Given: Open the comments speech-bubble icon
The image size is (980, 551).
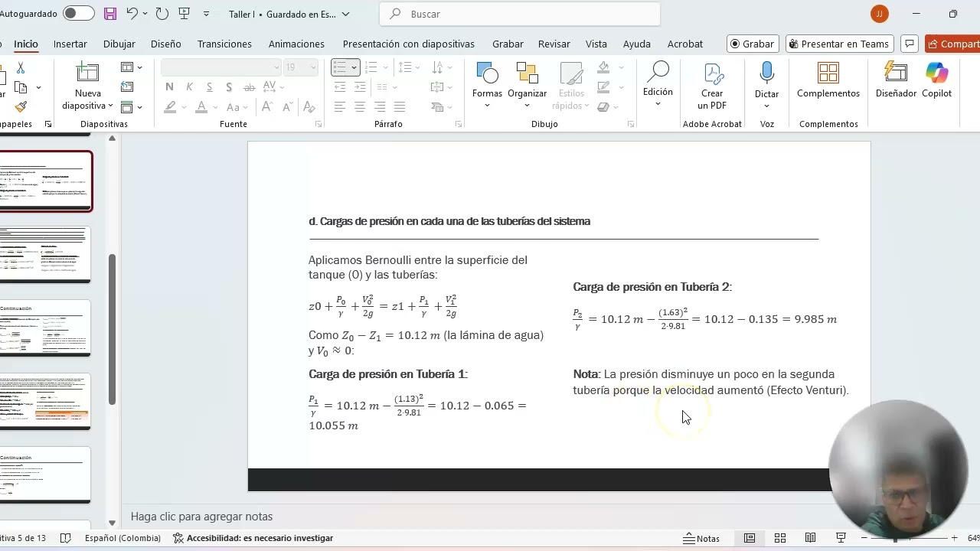Looking at the screenshot, I should [910, 44].
